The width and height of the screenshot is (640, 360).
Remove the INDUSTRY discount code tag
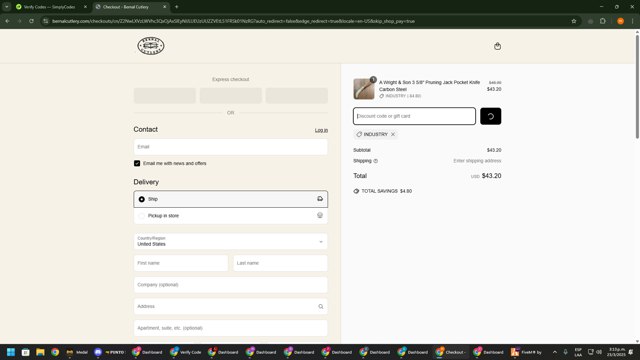(x=393, y=134)
